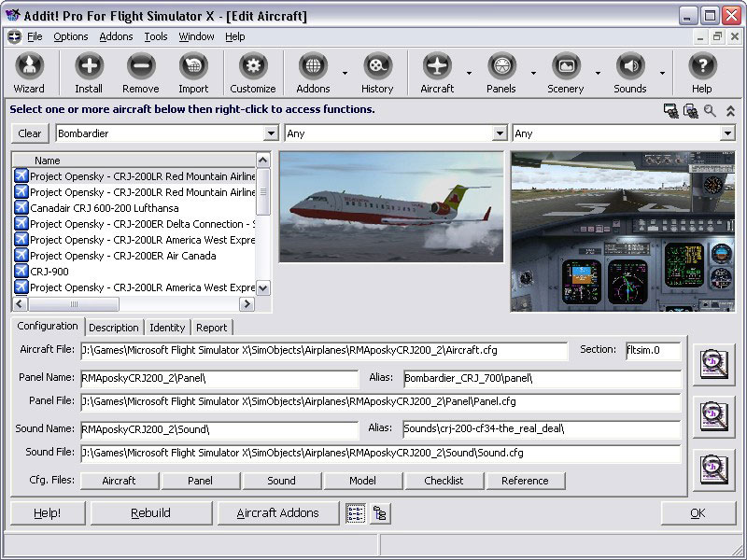Open the Addons menu
This screenshot has height=560, width=747.
coord(116,36)
